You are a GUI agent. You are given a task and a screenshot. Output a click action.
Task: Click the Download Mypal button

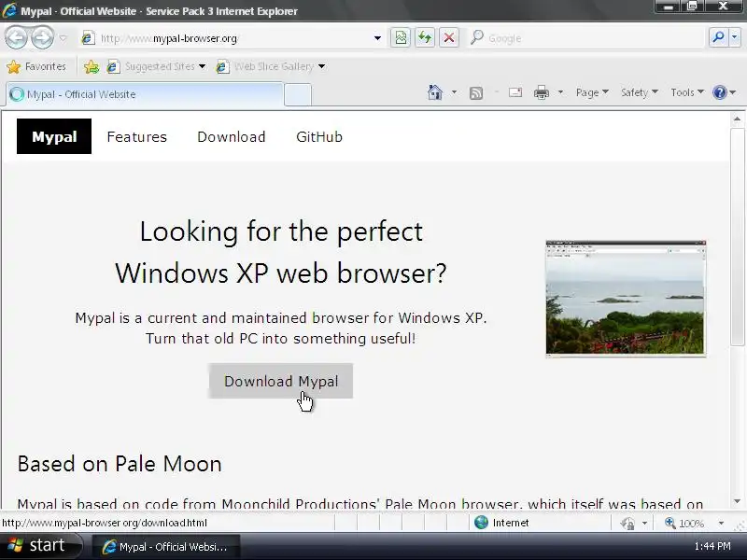(x=281, y=381)
